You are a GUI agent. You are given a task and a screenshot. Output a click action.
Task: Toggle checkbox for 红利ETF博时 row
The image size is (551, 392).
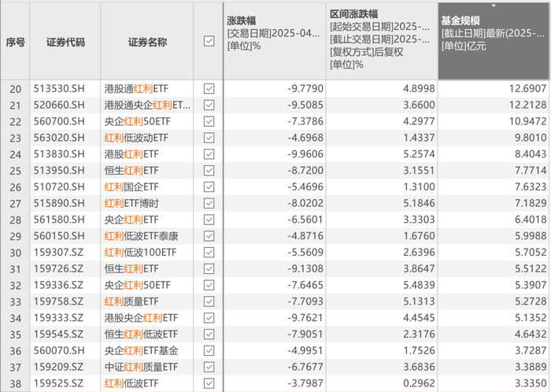pos(209,203)
